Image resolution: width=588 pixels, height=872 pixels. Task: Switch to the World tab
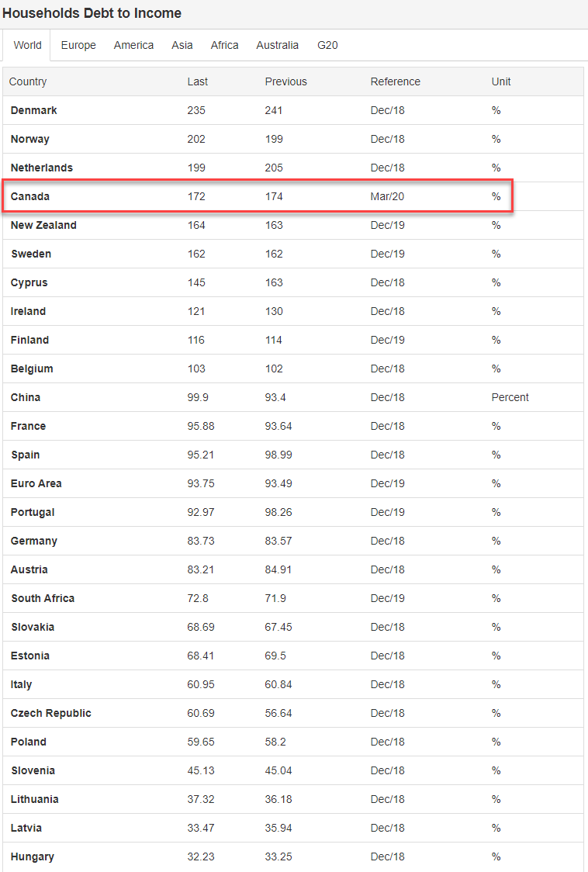[x=27, y=45]
